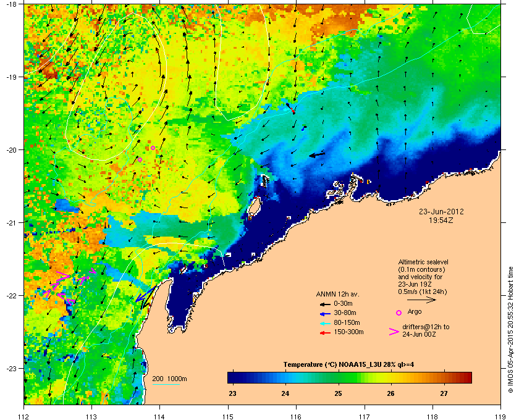Click the longitude axis label 119
The image size is (519, 420).
pos(501,417)
